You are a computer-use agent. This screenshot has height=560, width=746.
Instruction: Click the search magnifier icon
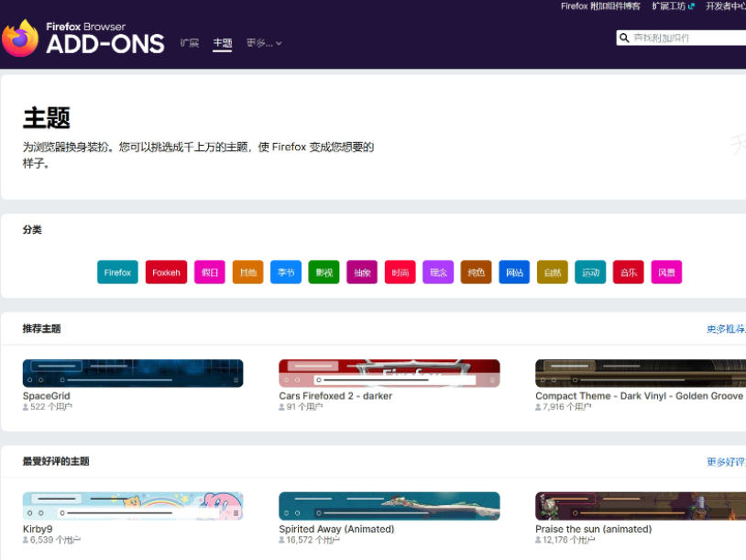click(624, 38)
